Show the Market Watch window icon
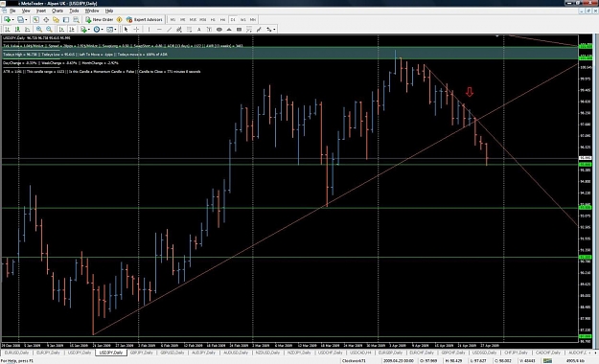 [35, 19]
